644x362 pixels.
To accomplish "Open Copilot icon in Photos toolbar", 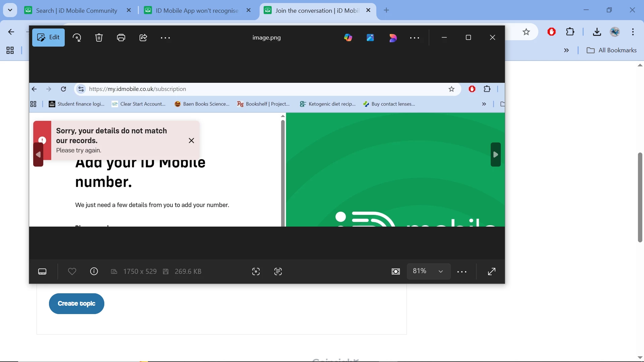I will (348, 38).
